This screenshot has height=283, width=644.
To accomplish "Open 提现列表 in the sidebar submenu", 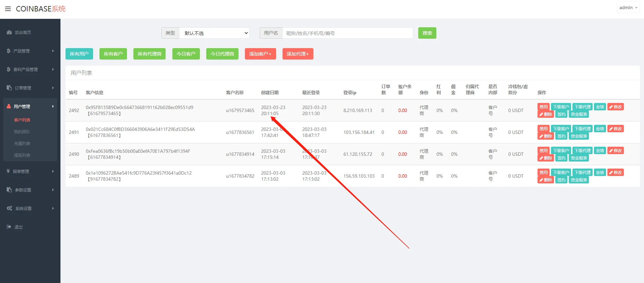I will [22, 155].
